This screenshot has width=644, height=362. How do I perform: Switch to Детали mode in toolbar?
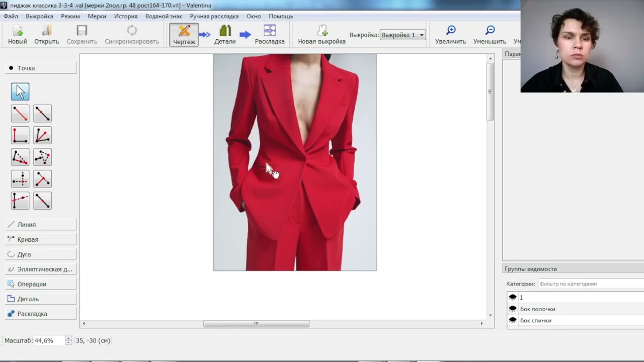225,35
